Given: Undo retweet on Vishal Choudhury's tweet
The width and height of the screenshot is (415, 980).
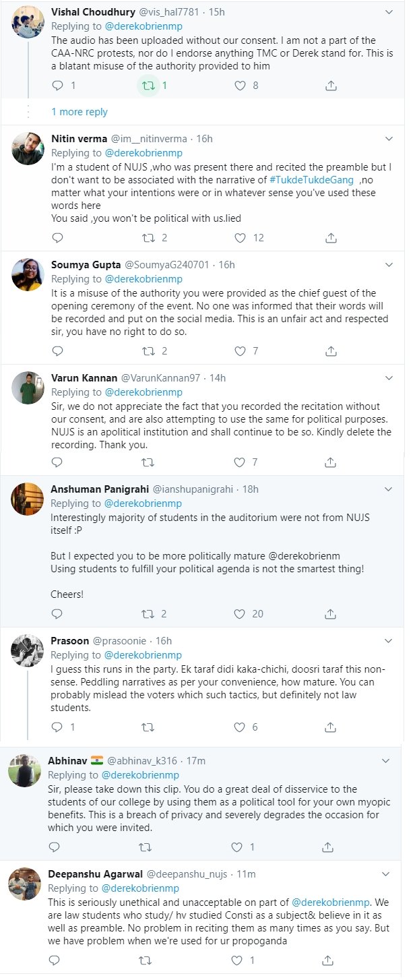Looking at the screenshot, I should tap(148, 86).
